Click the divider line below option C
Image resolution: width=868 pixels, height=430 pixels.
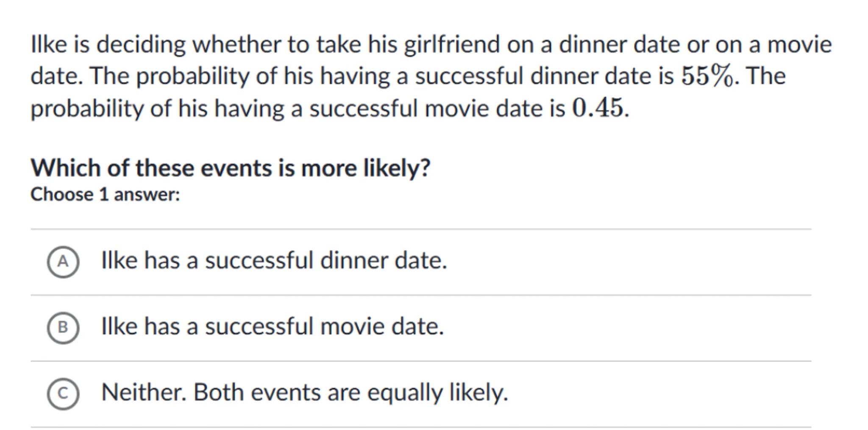(x=420, y=427)
